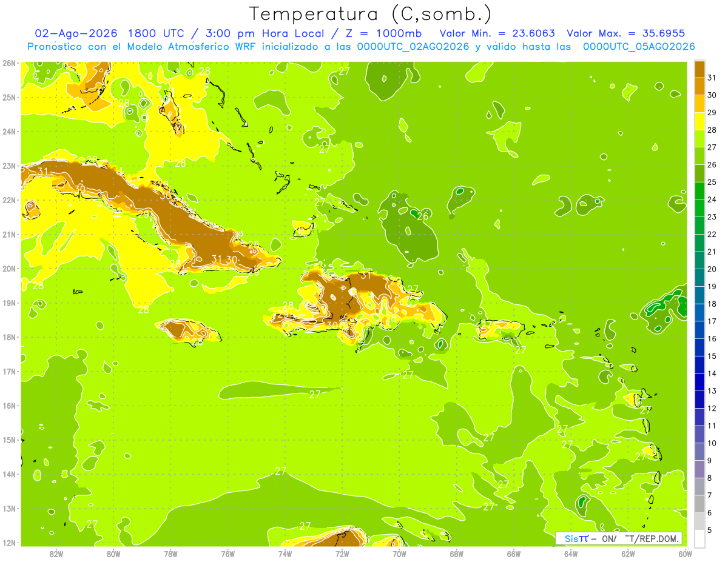This screenshot has width=728, height=562.
Task: Click the '17N' latitude label
Action: pyautogui.click(x=9, y=372)
